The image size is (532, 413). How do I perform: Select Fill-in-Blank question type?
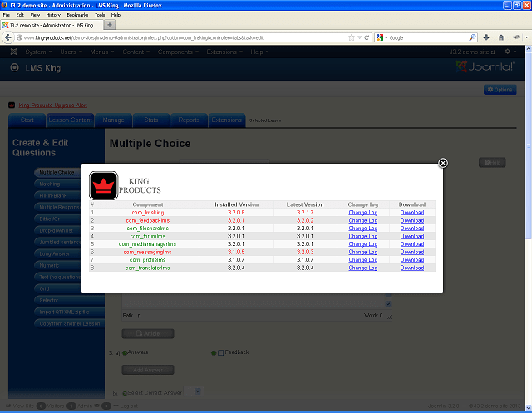[57, 195]
